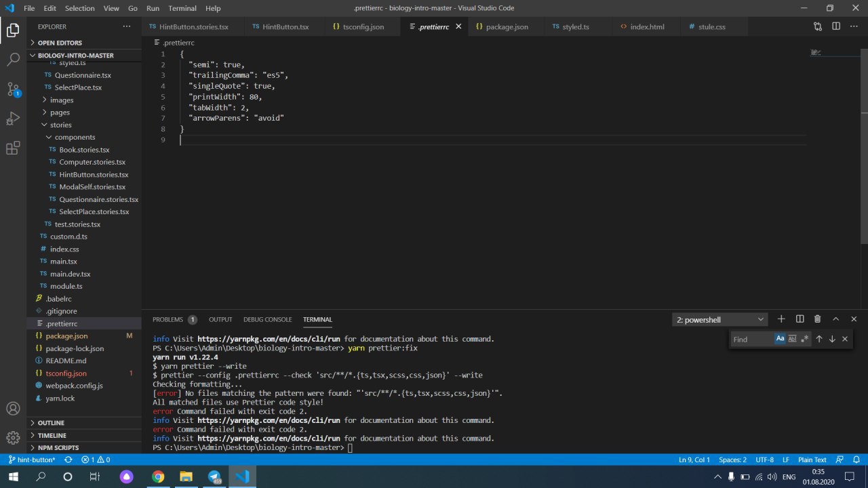Open the Terminal menu
The width and height of the screenshot is (868, 488).
pyautogui.click(x=182, y=8)
